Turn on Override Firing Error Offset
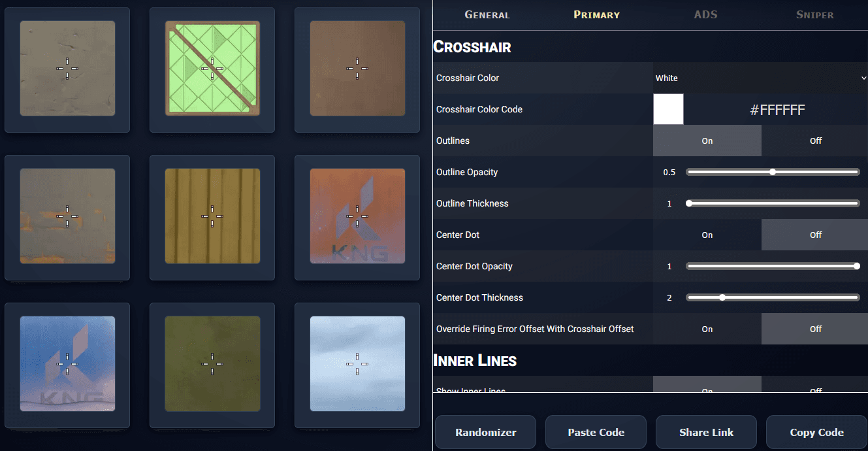868x451 pixels. (x=707, y=329)
